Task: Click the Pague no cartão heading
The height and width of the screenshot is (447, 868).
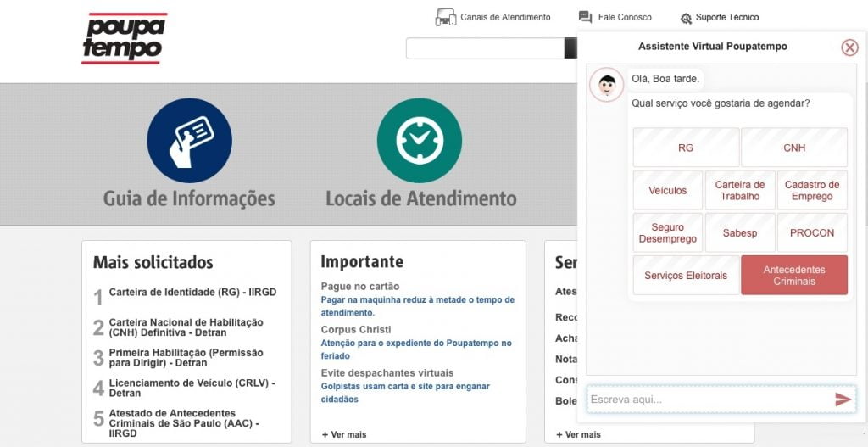Action: 359,287
